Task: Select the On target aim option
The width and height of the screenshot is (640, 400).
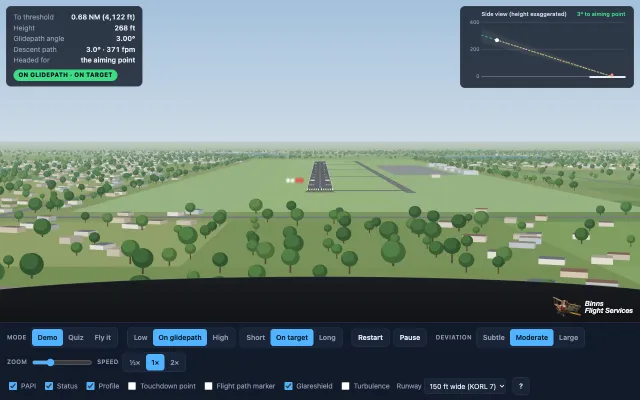Action: 292,338
